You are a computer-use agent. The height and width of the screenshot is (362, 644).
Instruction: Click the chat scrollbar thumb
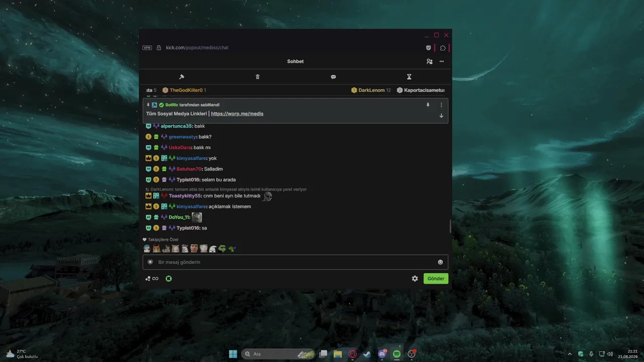tap(450, 226)
